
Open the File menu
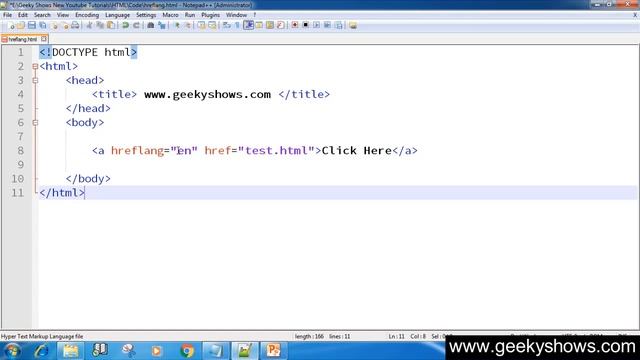point(7,15)
